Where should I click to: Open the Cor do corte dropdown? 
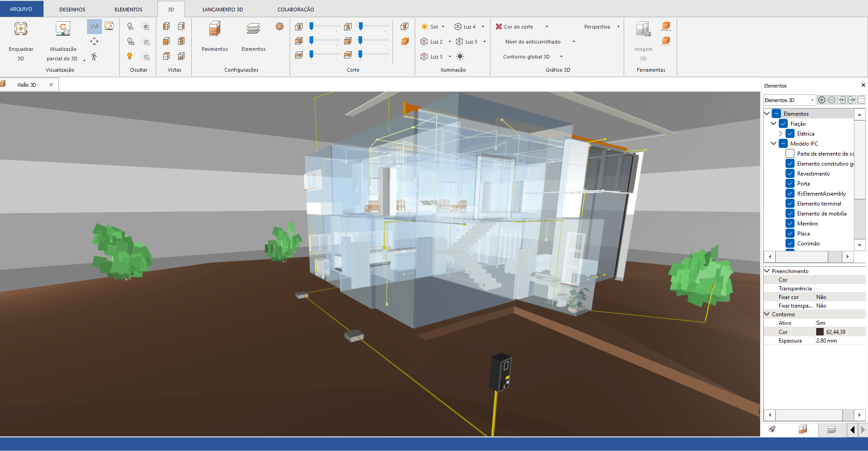pos(547,27)
